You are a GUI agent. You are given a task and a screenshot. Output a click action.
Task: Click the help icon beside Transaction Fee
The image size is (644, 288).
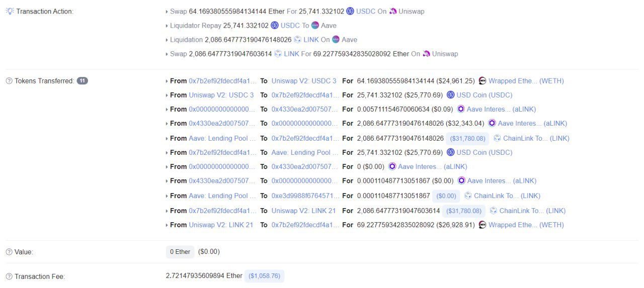pyautogui.click(x=9, y=276)
